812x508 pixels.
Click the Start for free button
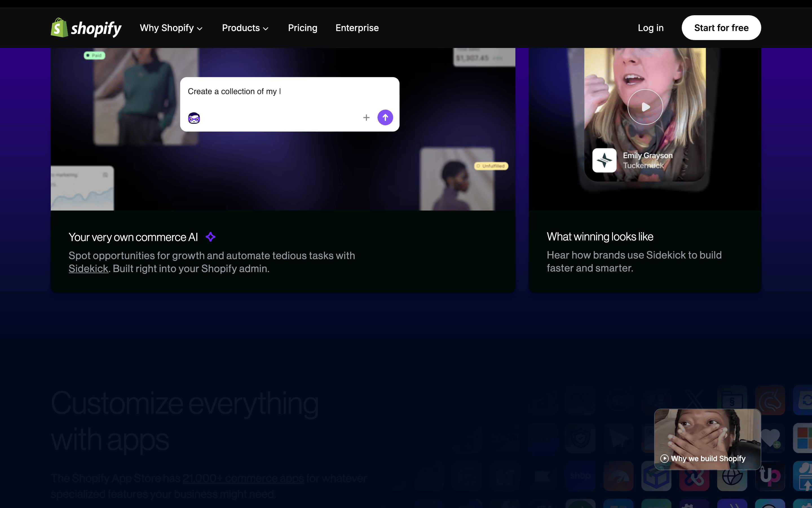tap(721, 28)
